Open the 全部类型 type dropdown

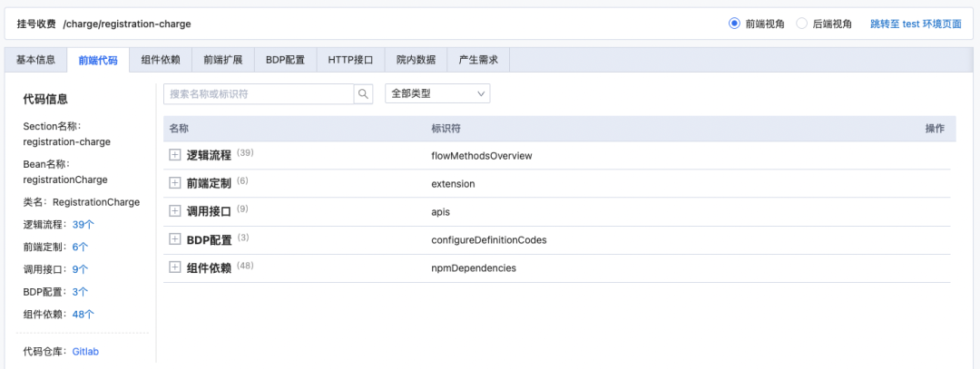(x=437, y=93)
